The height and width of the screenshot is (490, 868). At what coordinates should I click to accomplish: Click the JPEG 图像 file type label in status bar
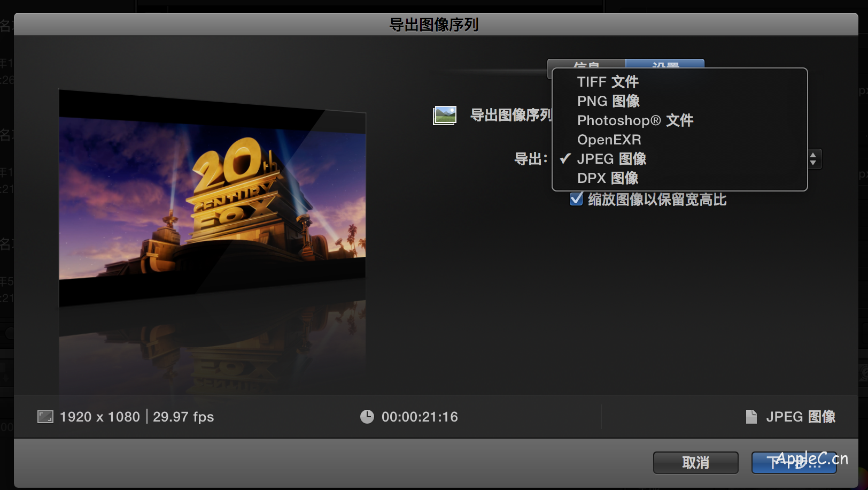tap(801, 417)
